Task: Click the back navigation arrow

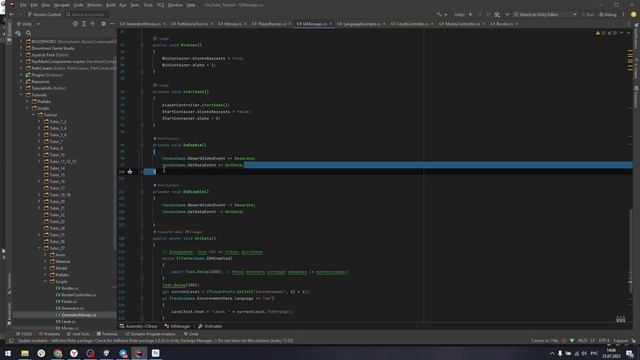Action: tap(11, 14)
